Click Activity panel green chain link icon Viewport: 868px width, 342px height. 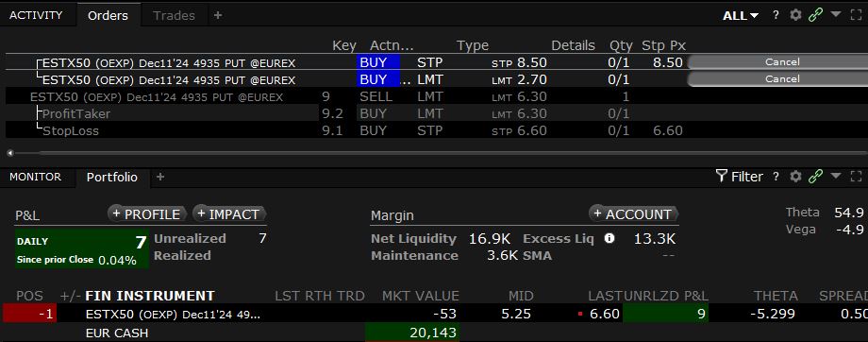(x=815, y=15)
